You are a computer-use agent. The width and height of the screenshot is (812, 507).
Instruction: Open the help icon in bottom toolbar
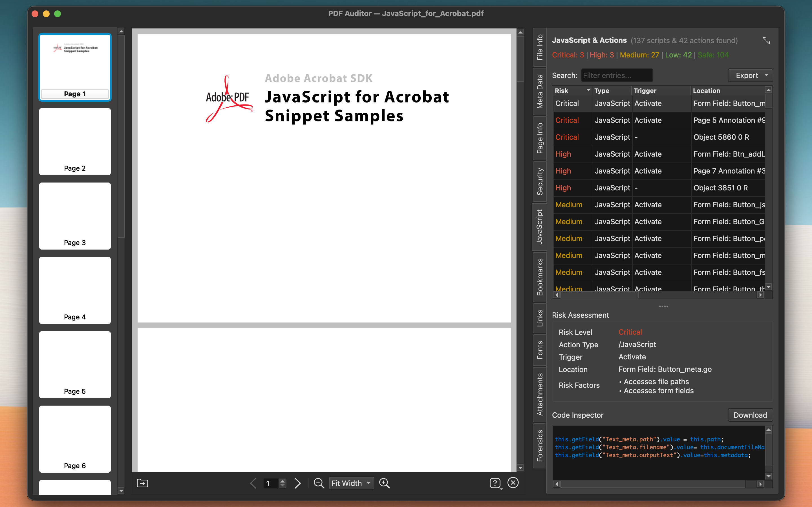[x=495, y=483]
